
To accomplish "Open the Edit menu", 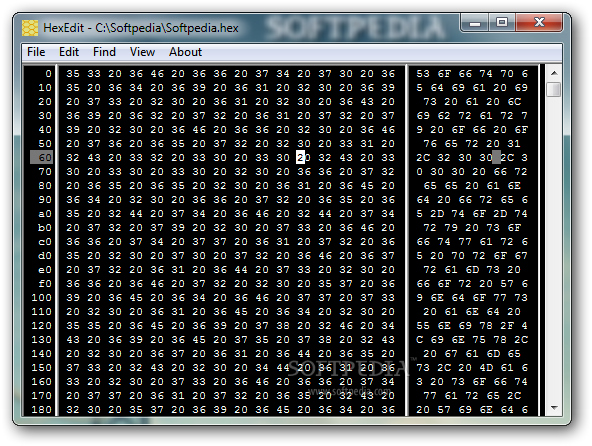I will pyautogui.click(x=69, y=52).
